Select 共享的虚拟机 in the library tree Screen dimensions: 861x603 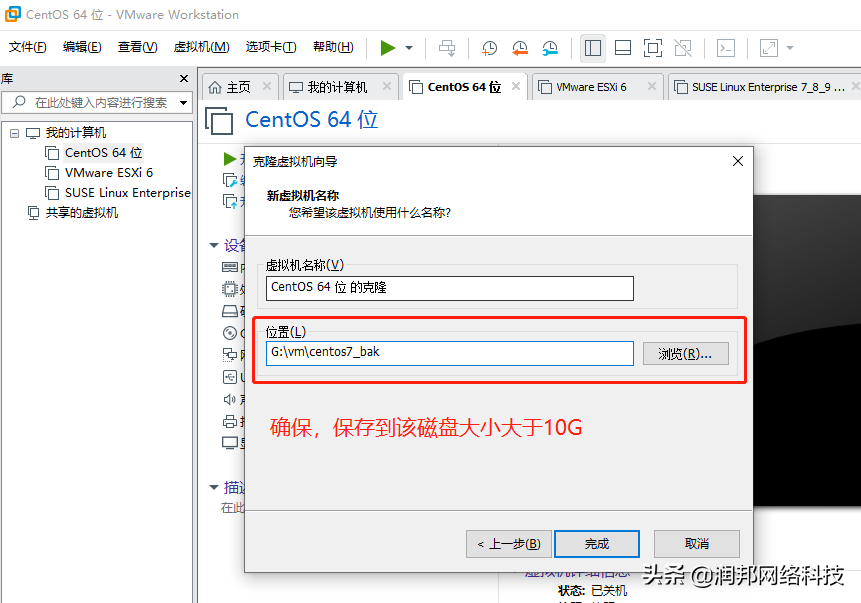coord(81,213)
